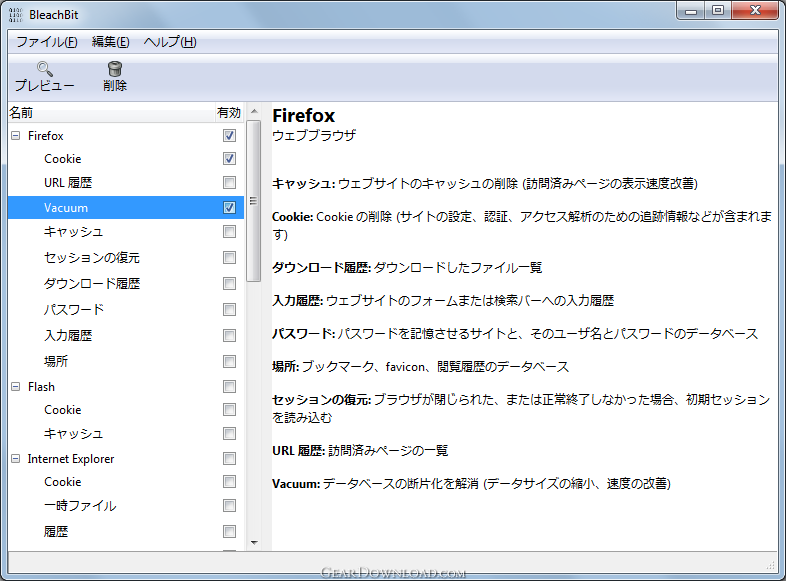
Task: Click the tree list scroll-down arrow
Action: 254,543
